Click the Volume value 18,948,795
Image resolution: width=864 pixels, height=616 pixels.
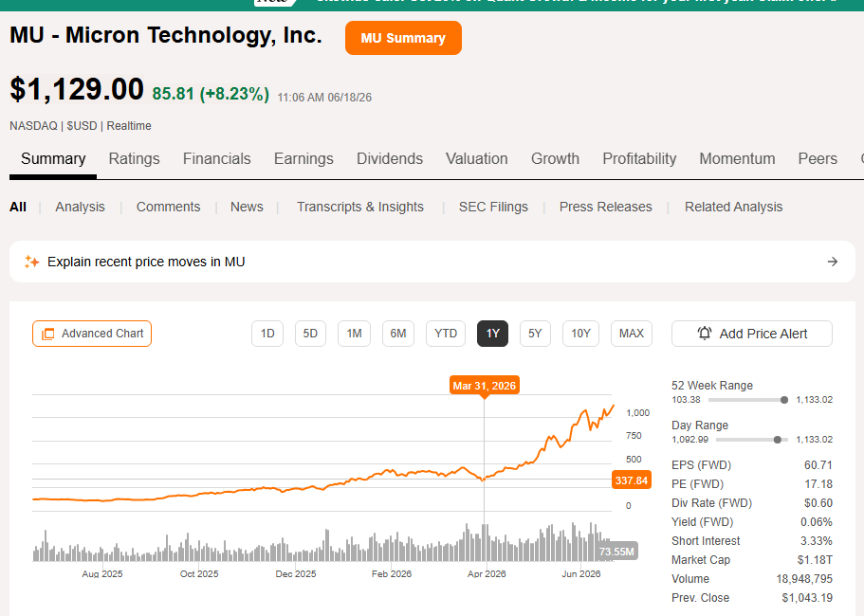point(804,579)
